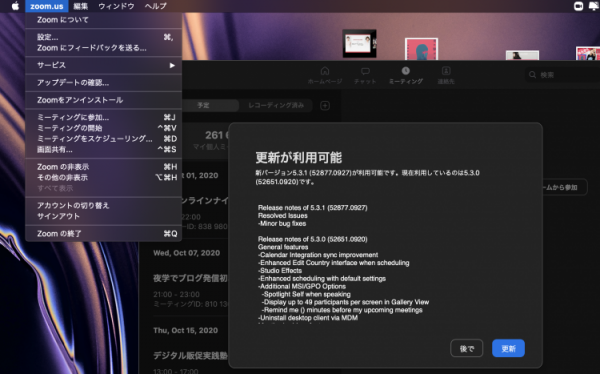Viewport: 600px width, 374px height.
Task: Select the ミーティング clock icon
Action: pyautogui.click(x=406, y=75)
